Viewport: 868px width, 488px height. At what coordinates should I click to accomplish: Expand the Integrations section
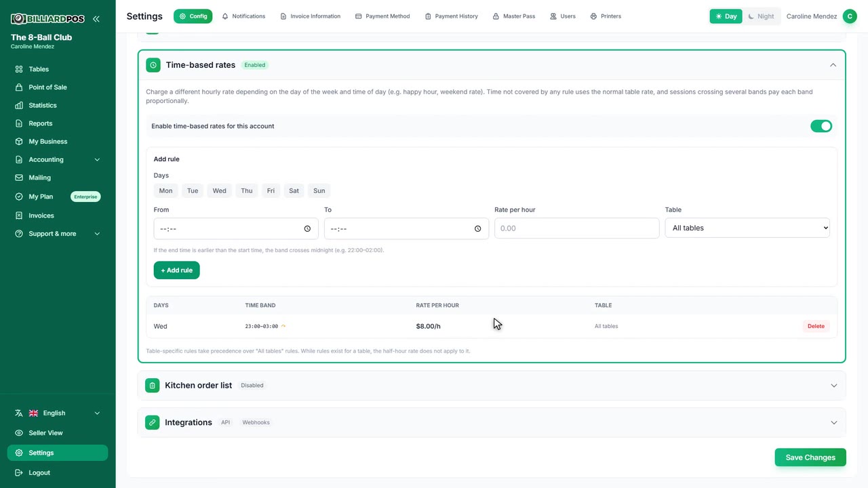[x=834, y=422]
